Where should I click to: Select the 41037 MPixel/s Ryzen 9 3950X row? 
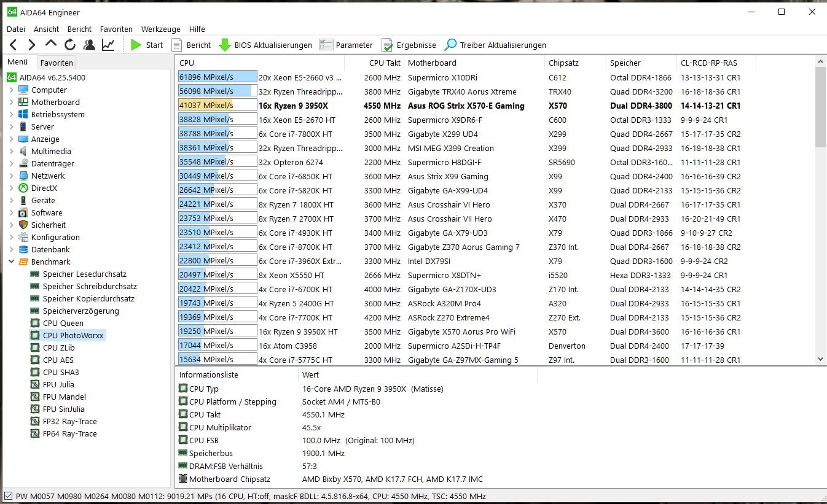point(464,106)
